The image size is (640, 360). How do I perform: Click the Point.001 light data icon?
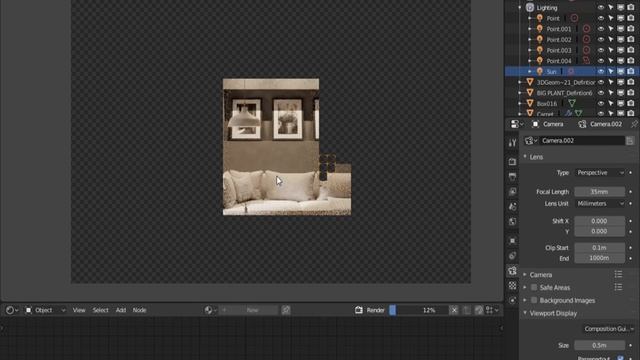pos(586,29)
